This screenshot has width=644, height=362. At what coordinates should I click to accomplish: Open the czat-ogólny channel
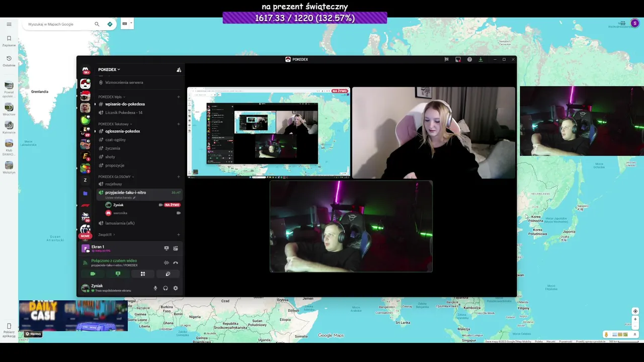[139, 140]
